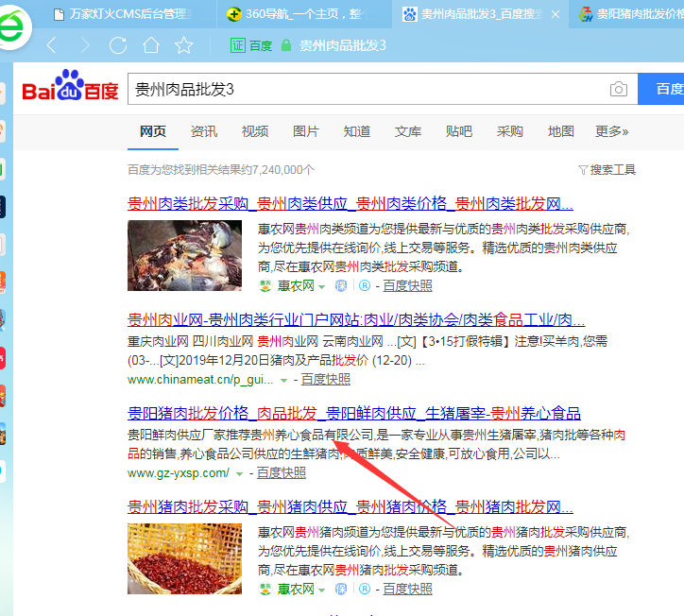Switch to 万家灯火CMS后台管理 tab
684x616 pixels.
[123, 14]
